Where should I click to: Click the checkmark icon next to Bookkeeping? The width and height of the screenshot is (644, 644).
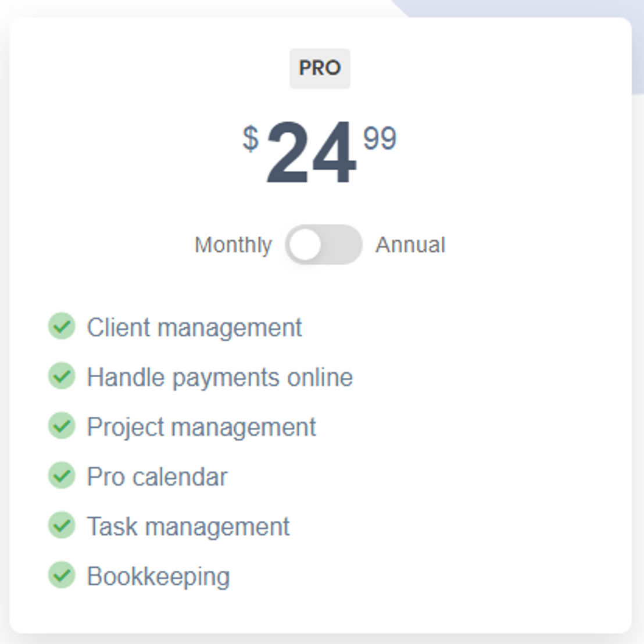pyautogui.click(x=62, y=575)
